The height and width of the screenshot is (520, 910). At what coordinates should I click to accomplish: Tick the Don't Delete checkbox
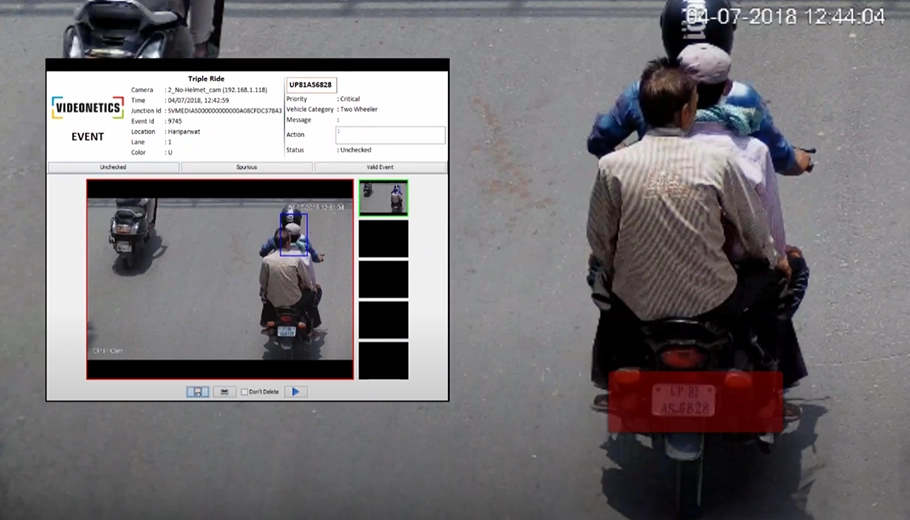tap(245, 392)
